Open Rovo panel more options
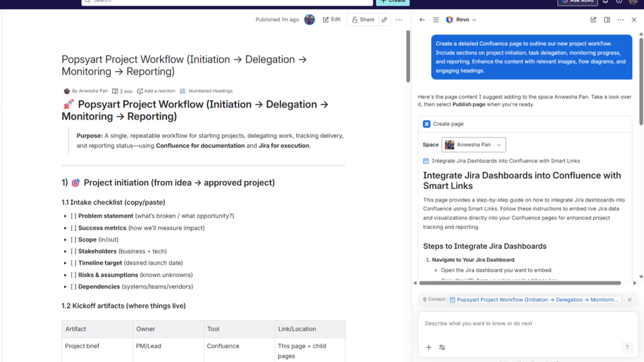The height and width of the screenshot is (362, 644). tap(620, 19)
